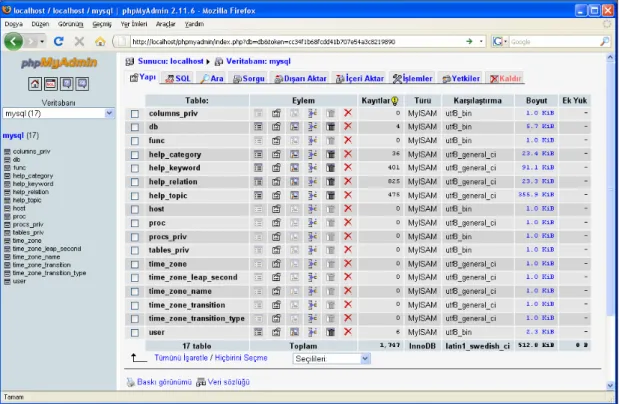Click the red Drop icon for host row
The height and width of the screenshot is (404, 619).
[348, 209]
